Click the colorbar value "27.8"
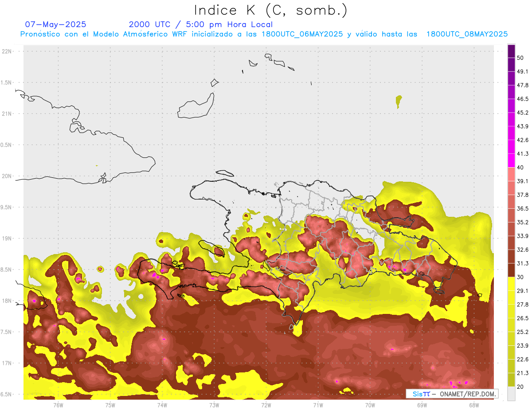 [522, 305]
